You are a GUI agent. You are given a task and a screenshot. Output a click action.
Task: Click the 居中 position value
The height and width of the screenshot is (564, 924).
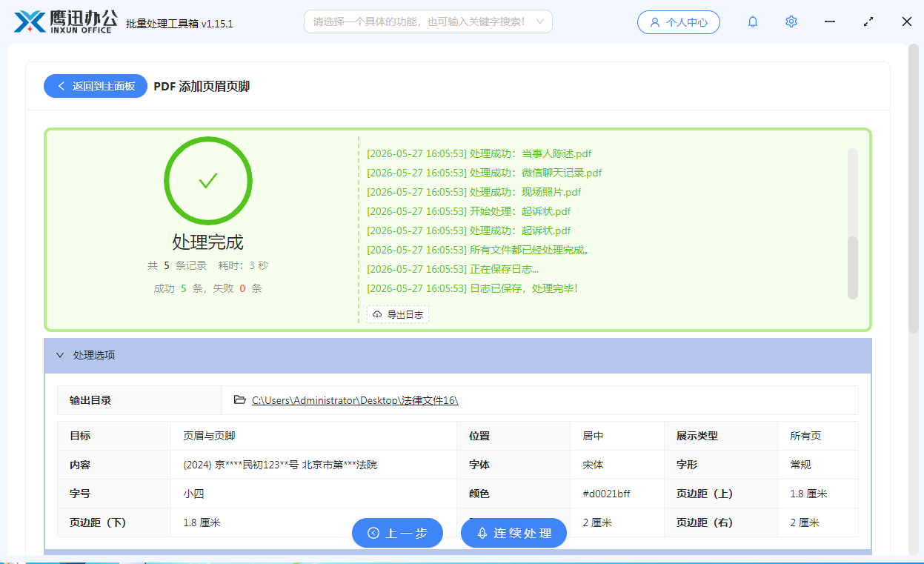click(x=593, y=436)
